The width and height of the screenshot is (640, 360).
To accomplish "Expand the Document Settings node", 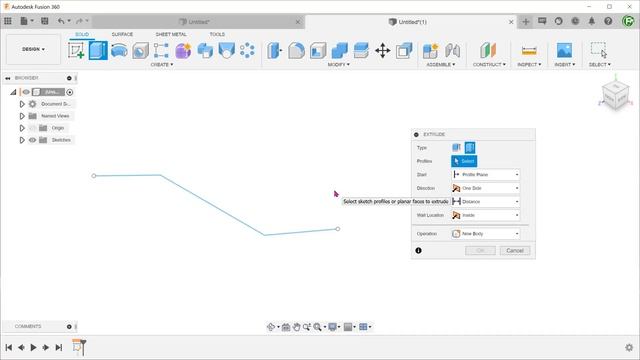I will 22,104.
